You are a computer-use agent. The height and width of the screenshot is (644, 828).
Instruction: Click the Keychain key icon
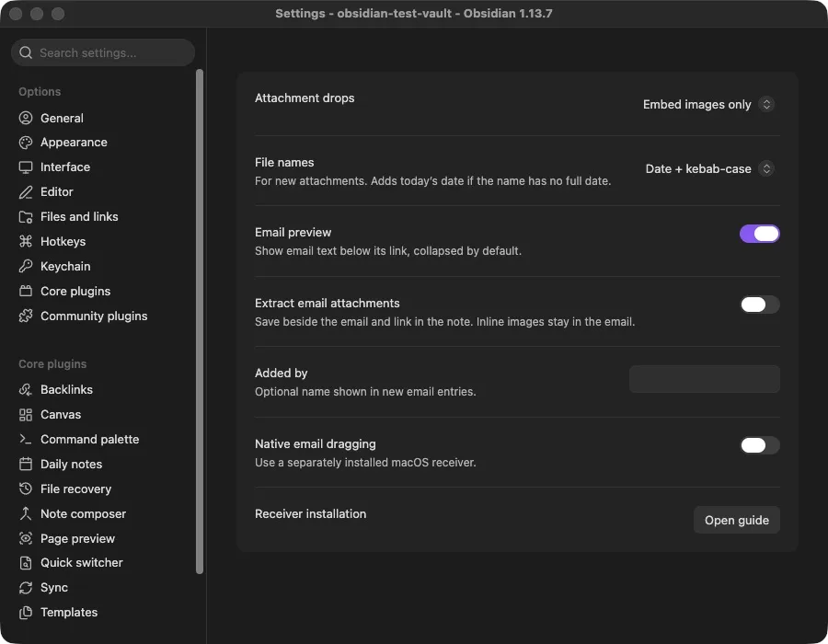click(26, 266)
